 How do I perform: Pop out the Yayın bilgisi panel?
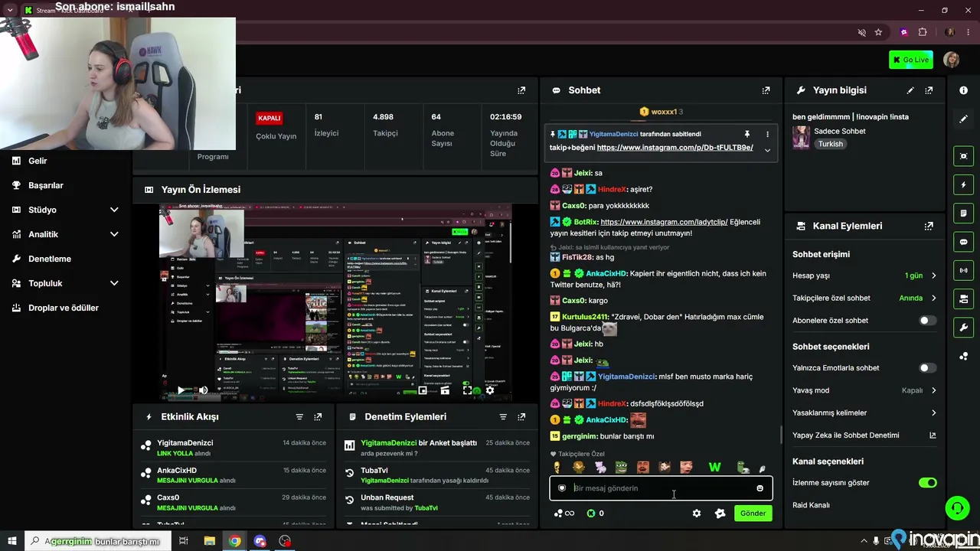click(929, 90)
